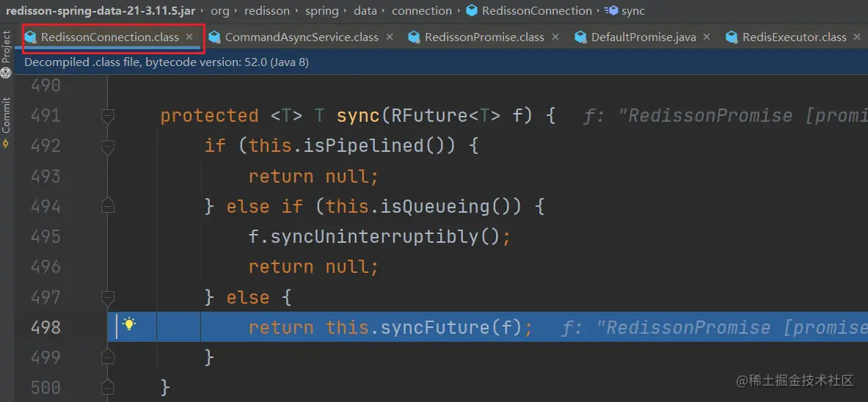The height and width of the screenshot is (402, 868).
Task: Click the DefaultPromise.java tab file icon
Action: (581, 37)
